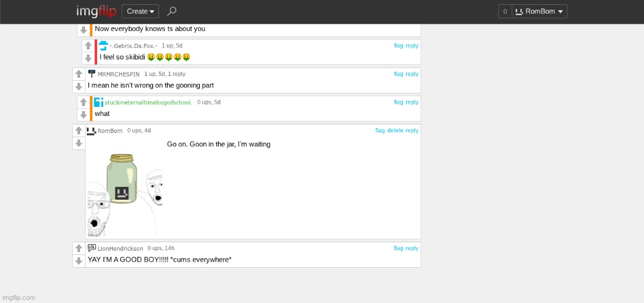Downvote RomBom's jar comment
644x303 pixels.
tap(78, 143)
